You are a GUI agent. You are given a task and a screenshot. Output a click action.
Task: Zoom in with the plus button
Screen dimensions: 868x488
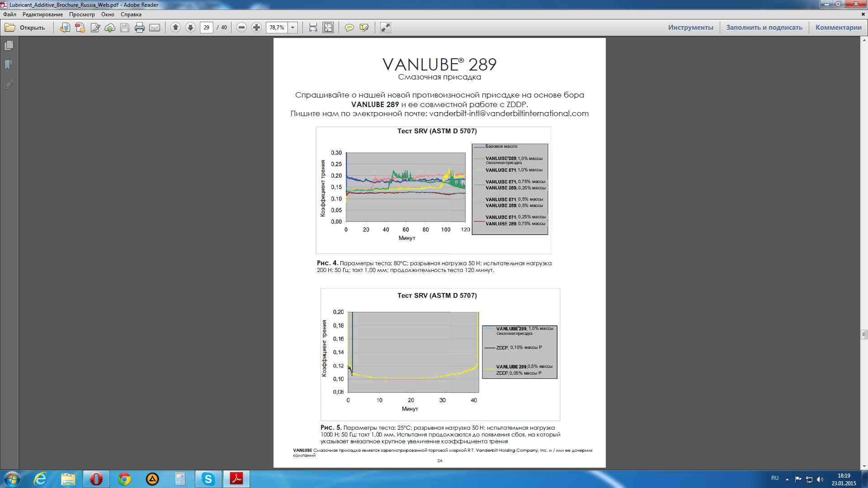(256, 28)
